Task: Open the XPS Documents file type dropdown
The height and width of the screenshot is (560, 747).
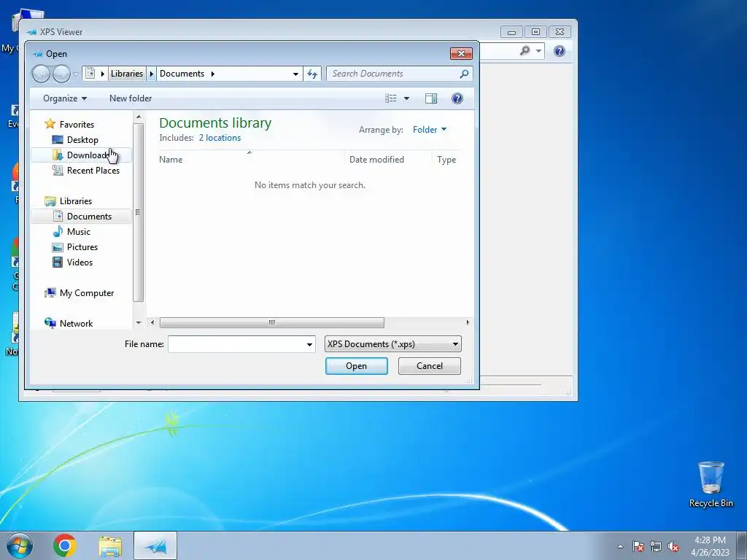Action: click(x=393, y=344)
